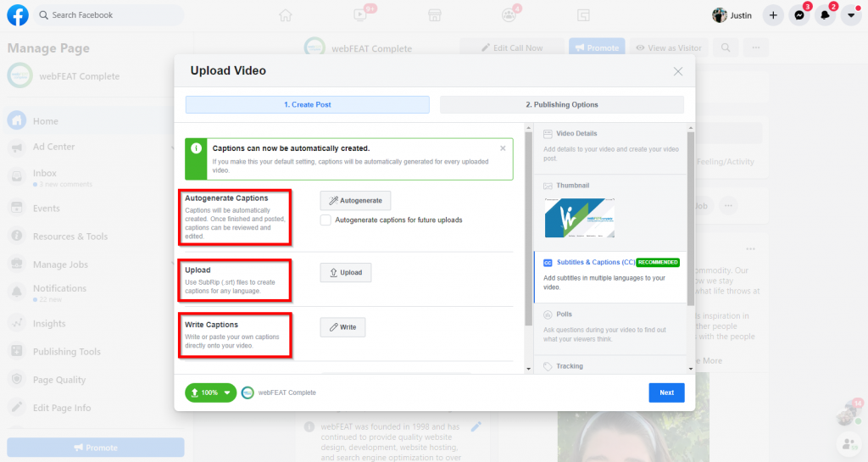The image size is (868, 462).
Task: Open Messenger icon in top bar
Action: coord(798,15)
